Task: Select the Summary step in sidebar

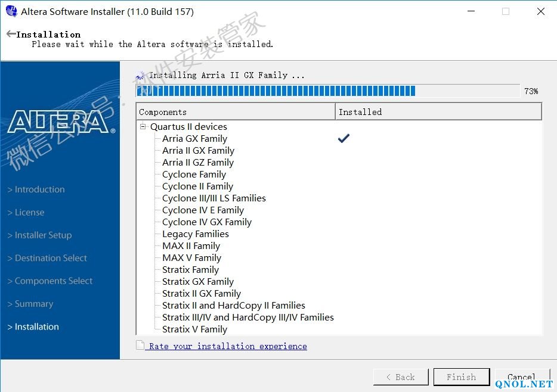Action: click(x=30, y=304)
